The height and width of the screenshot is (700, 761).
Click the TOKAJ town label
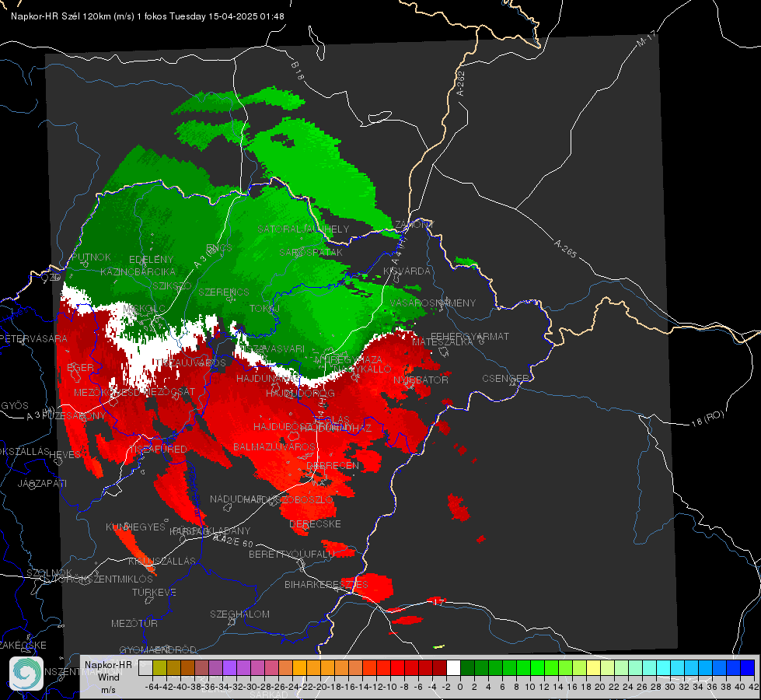tap(264, 309)
